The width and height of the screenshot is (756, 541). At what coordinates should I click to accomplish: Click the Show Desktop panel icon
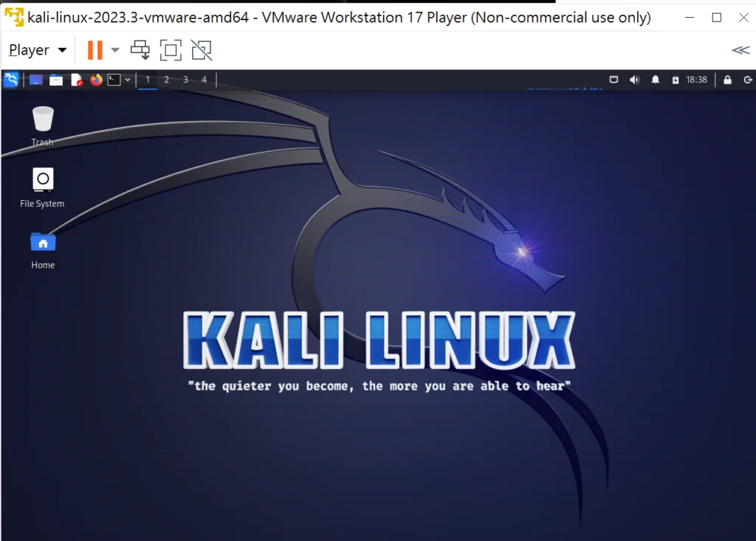click(x=35, y=80)
